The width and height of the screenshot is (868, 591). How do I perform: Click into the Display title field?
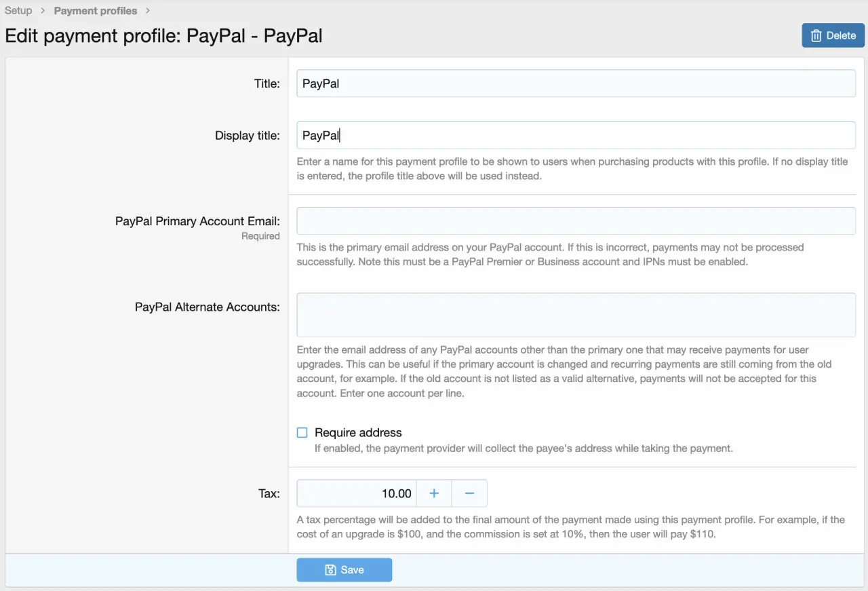576,135
